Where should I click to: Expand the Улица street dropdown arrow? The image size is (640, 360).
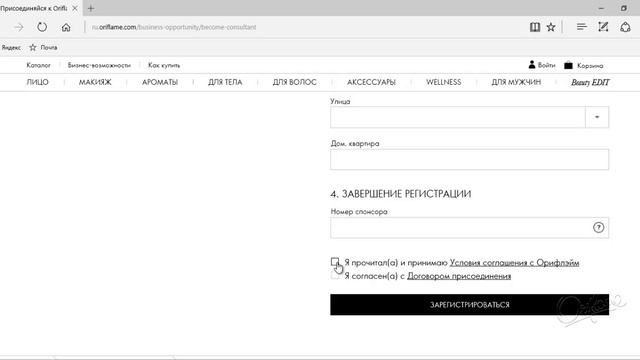[x=597, y=117]
